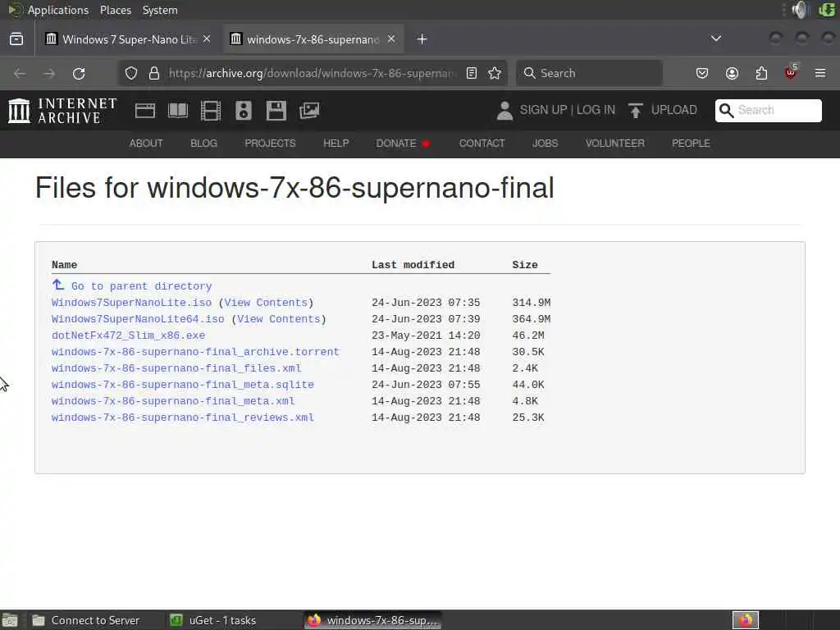Open the PEOPLE menu item

pyautogui.click(x=691, y=144)
